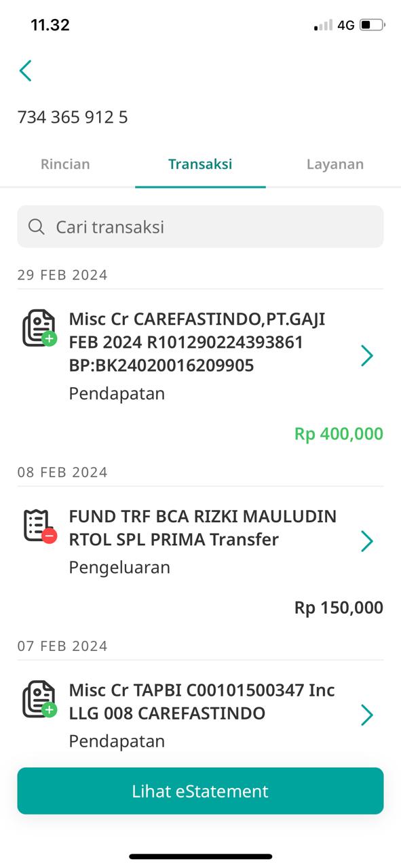The image size is (401, 868).
Task: Tap the signal strength icon in status bar
Action: pyautogui.click(x=323, y=25)
